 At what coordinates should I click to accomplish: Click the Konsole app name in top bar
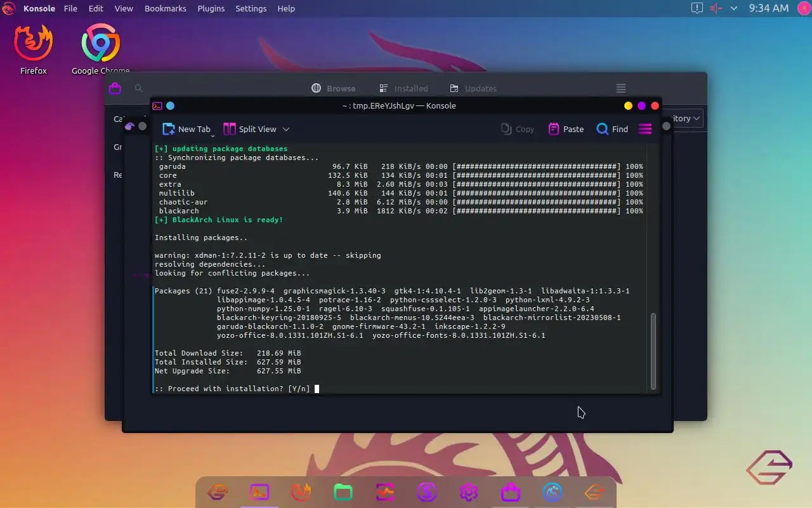(x=39, y=8)
